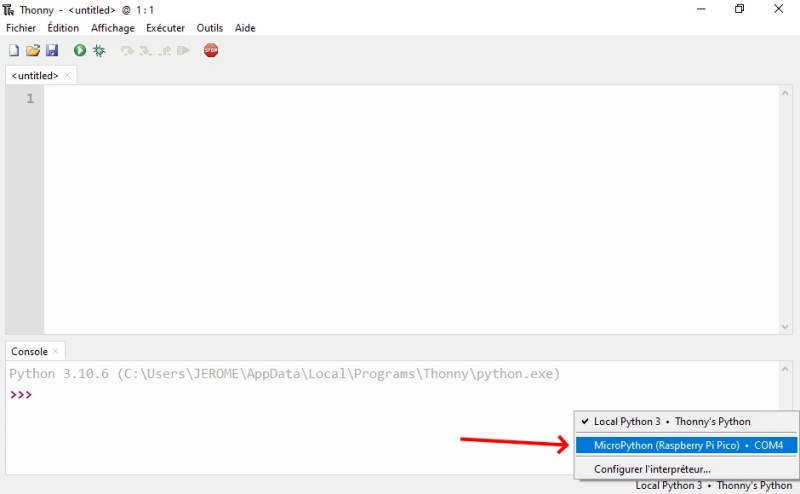Open the Fichier menu
Screen dimensions: 800x494
21,28
